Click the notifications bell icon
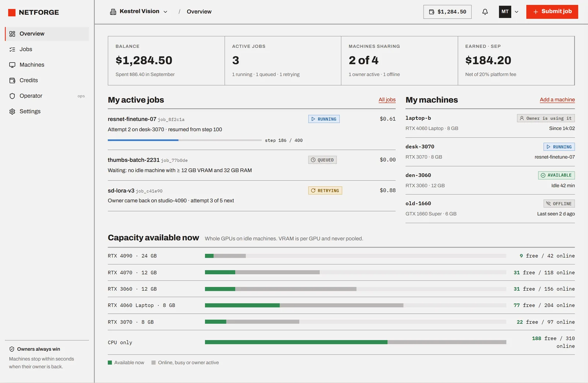Screen dimensions: 588x383 (x=485, y=12)
